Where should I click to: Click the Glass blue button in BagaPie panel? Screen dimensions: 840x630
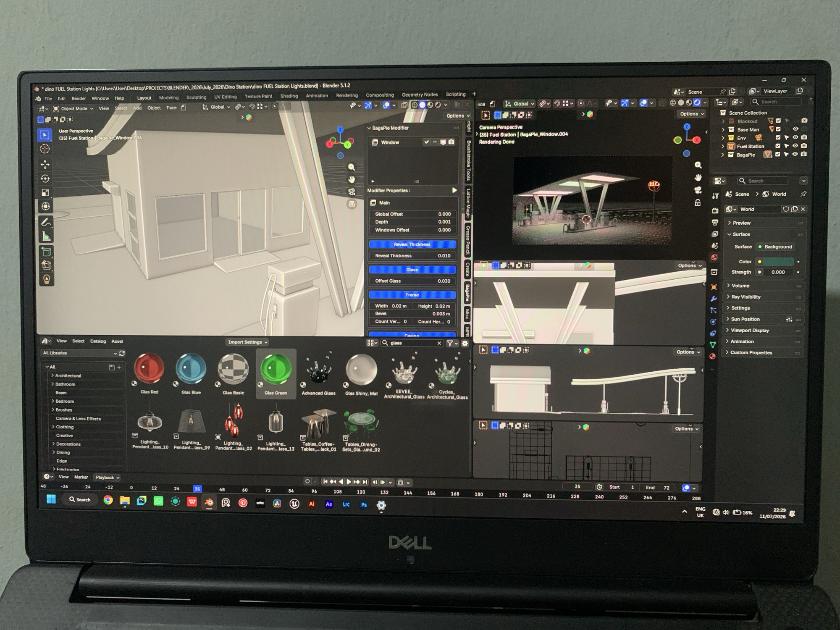[x=412, y=270]
